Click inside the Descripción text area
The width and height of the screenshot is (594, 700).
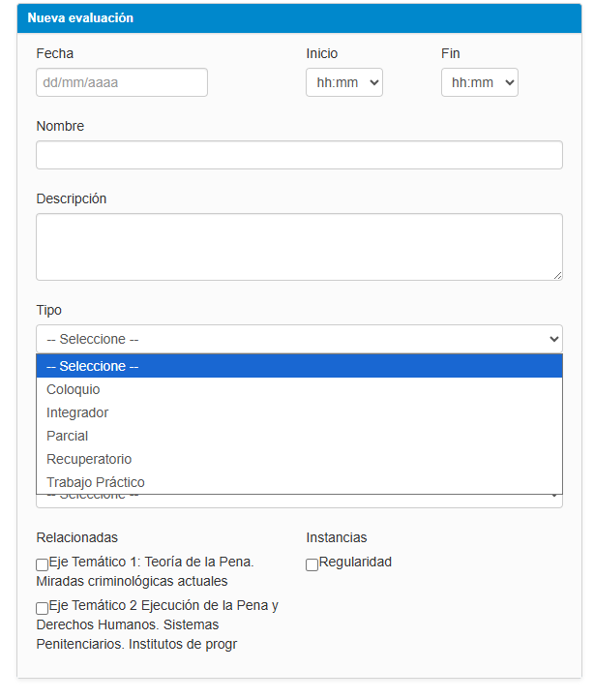tap(299, 247)
